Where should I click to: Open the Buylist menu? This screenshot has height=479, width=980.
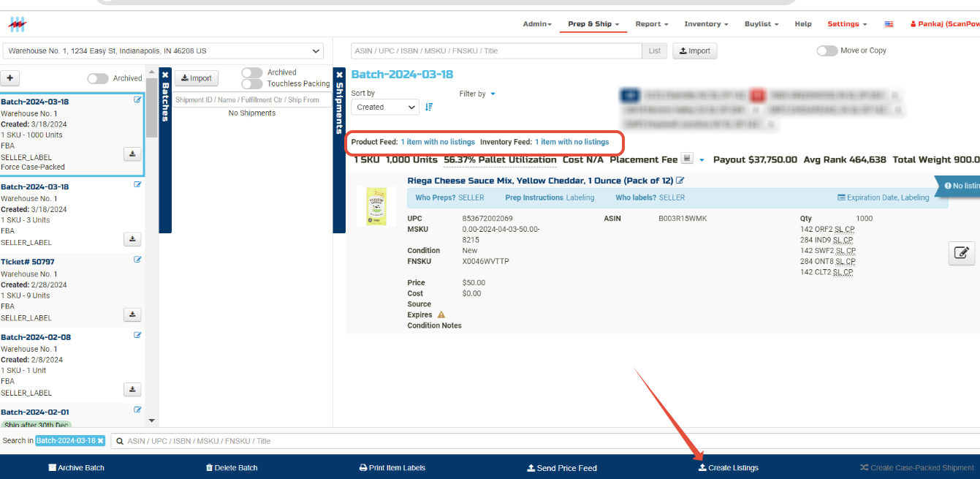tap(761, 24)
